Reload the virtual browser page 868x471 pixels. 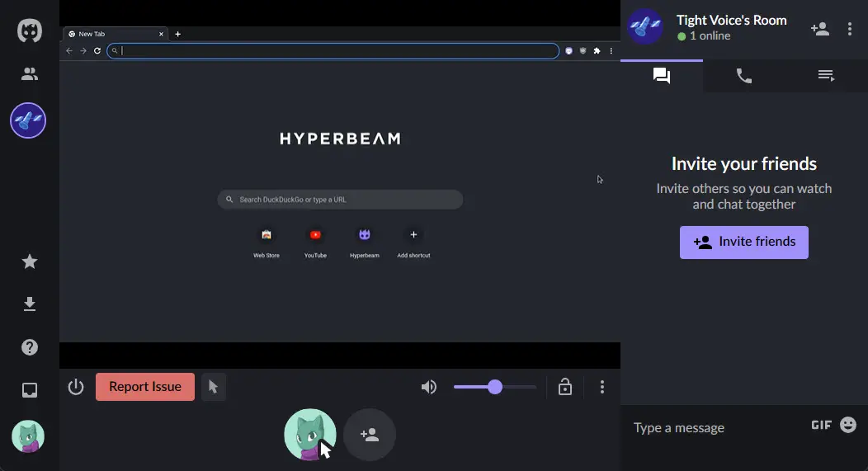click(x=97, y=50)
